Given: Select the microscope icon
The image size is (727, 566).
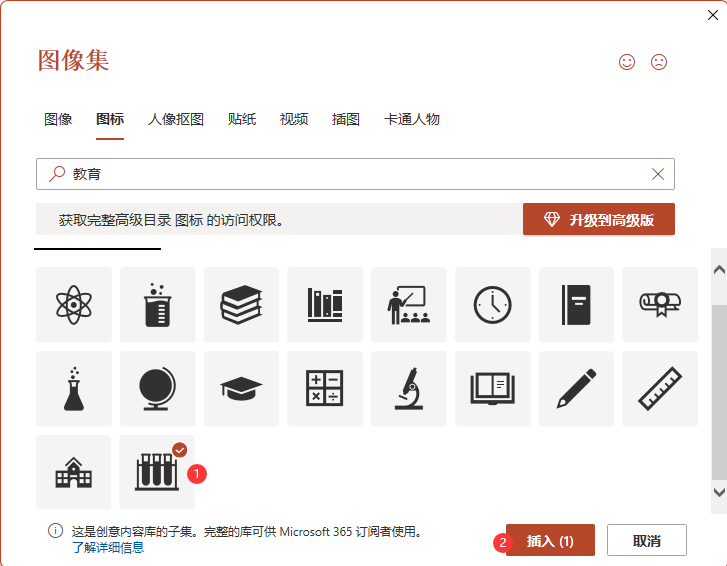Looking at the screenshot, I should tap(409, 388).
